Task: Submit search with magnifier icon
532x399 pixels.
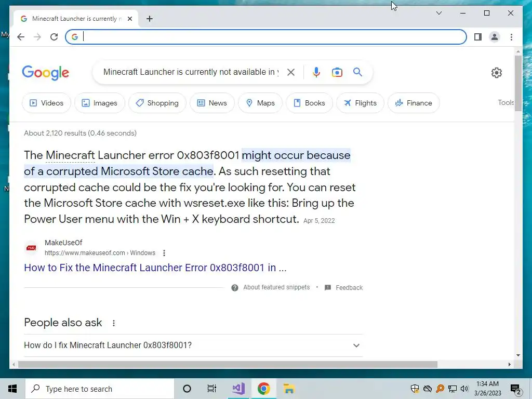Action: coord(357,72)
